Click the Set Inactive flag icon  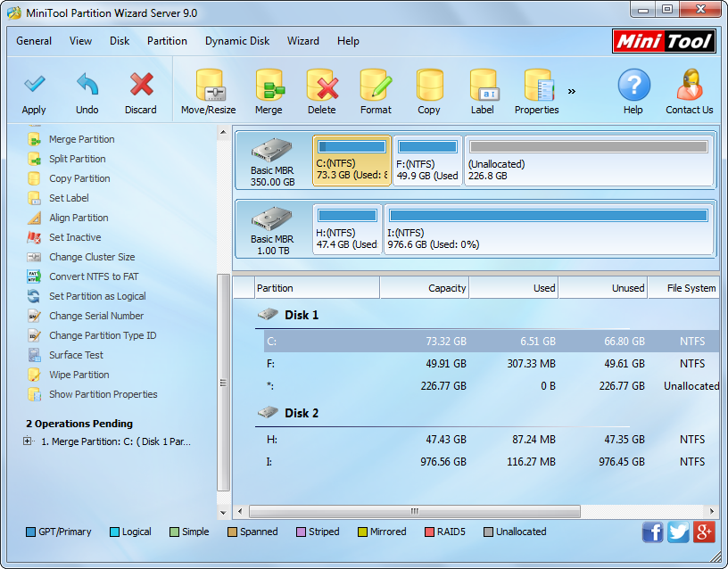(x=34, y=237)
